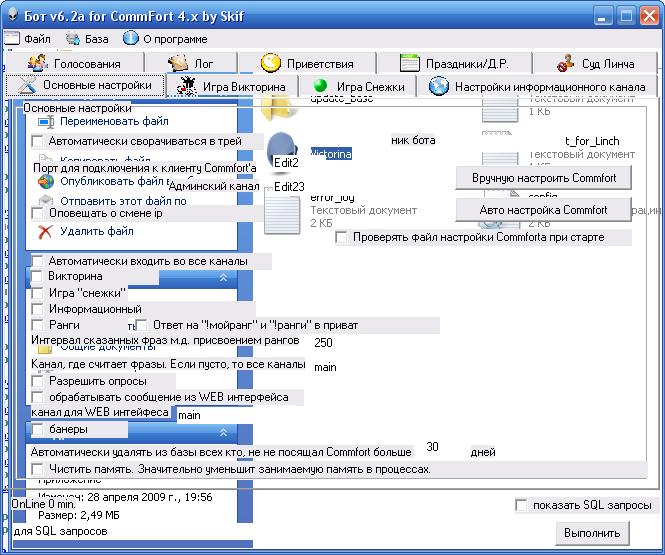Viewport: 665px width, 555px height.
Task: Collapse the panel chevron beside банеры
Action: (x=222, y=431)
